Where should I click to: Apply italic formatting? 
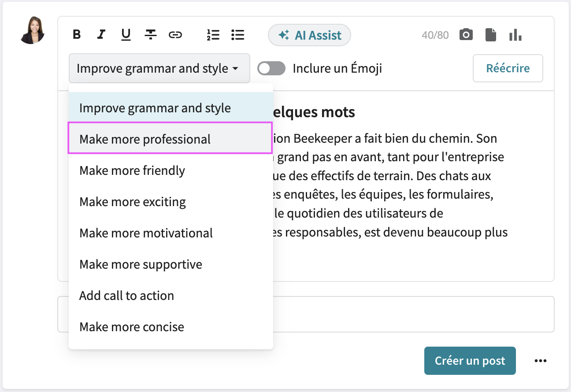pyautogui.click(x=101, y=35)
